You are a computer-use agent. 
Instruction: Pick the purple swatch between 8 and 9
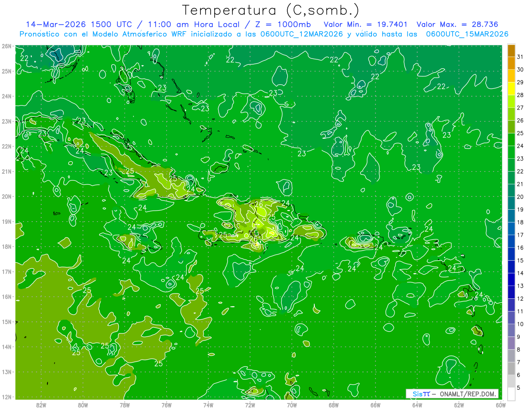tap(511, 343)
